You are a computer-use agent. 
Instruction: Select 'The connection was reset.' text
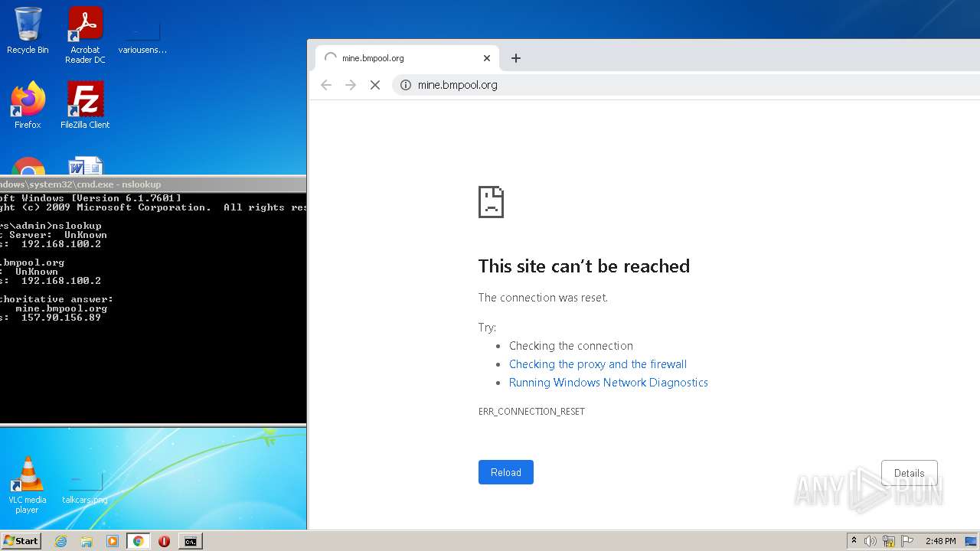coord(543,298)
